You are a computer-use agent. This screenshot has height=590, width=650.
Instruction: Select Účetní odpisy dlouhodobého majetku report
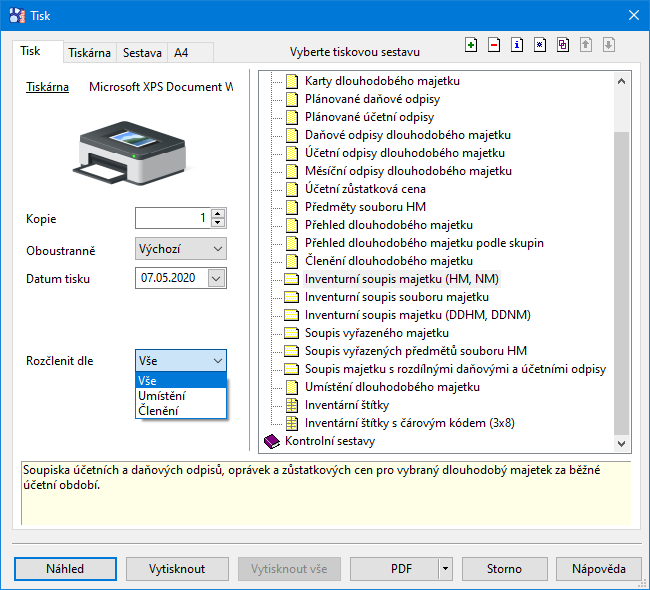405,153
